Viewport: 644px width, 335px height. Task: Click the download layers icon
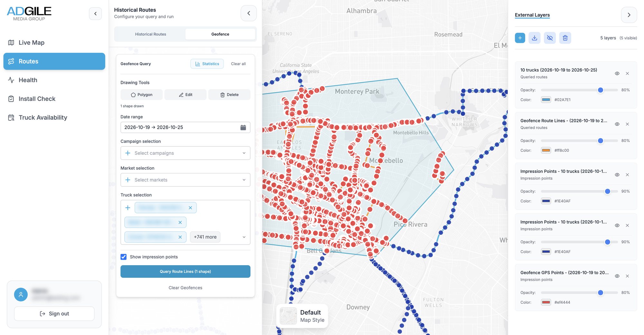pyautogui.click(x=535, y=38)
